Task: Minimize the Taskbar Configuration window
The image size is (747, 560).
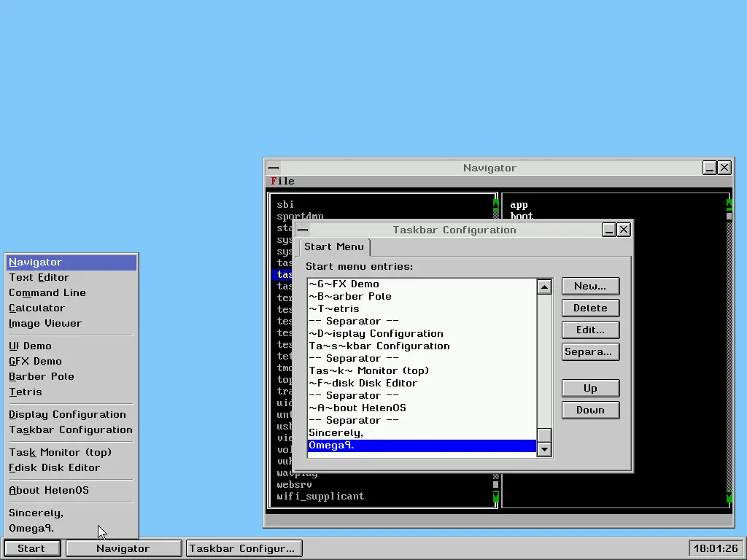Action: [609, 230]
